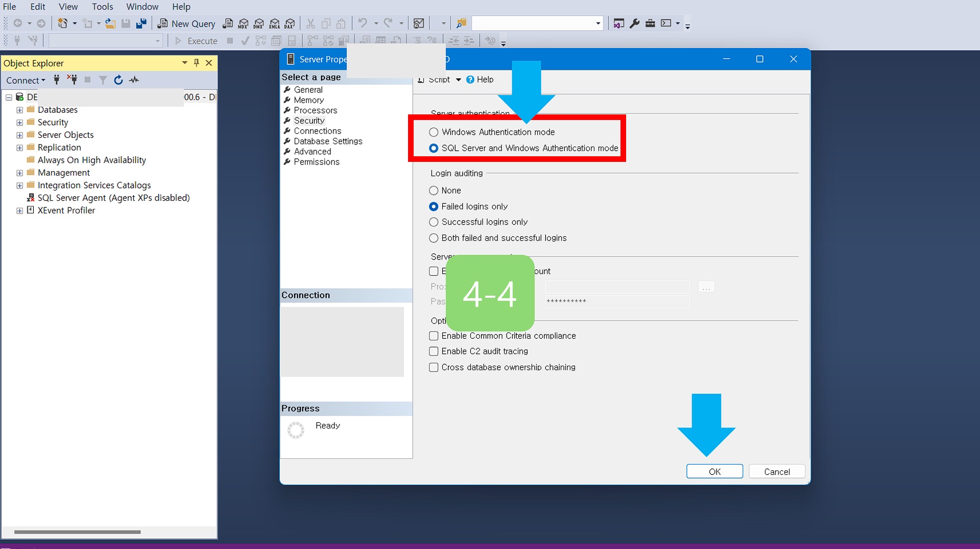Viewport: 980px width, 549px height.
Task: Open the Help menu in menu bar
Action: [181, 7]
